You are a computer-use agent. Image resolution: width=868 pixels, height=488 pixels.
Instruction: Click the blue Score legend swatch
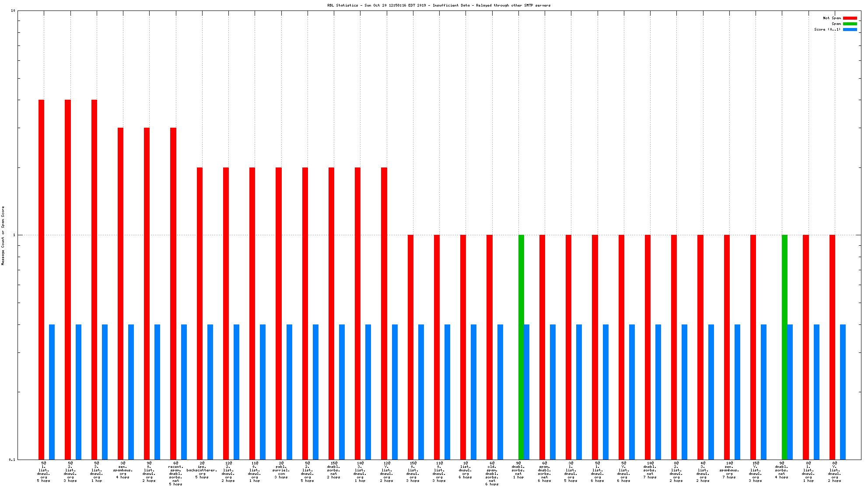850,29
